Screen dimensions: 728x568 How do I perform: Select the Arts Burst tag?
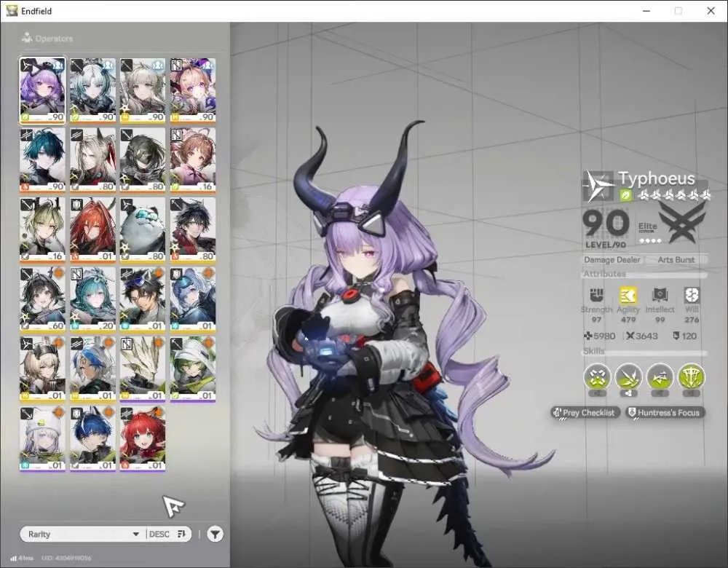pyautogui.click(x=676, y=260)
